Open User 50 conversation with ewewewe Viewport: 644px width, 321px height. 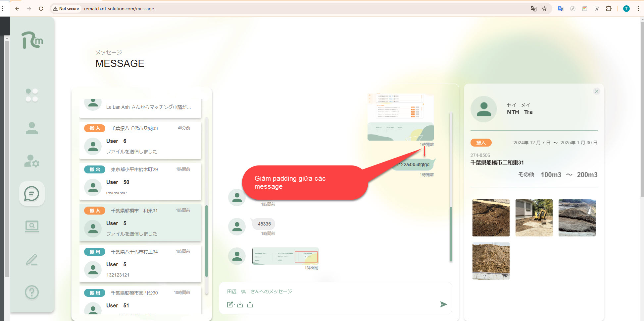(140, 182)
